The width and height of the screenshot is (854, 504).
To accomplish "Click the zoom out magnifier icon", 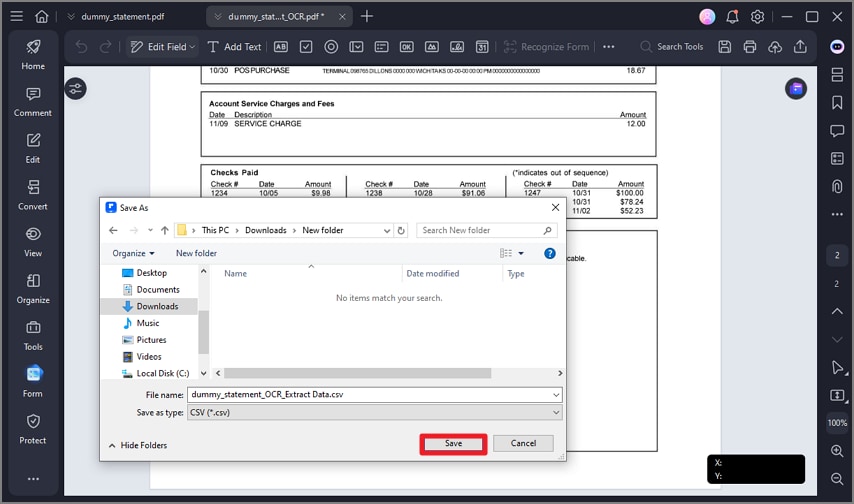I will [837, 478].
